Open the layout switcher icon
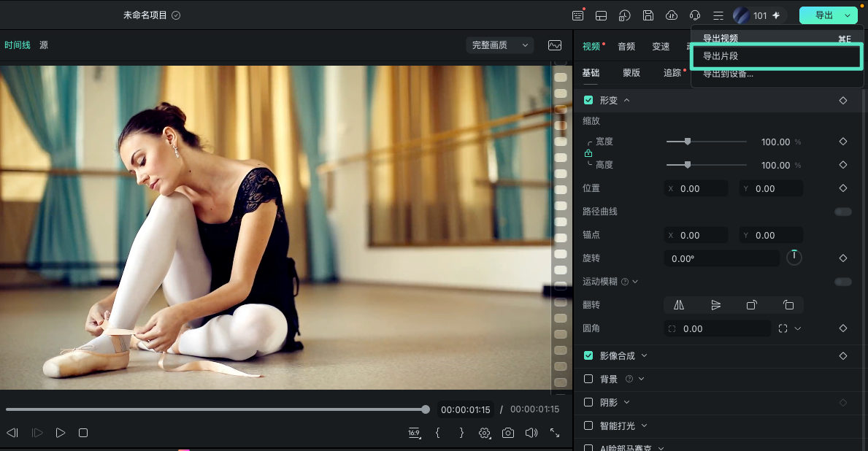The height and width of the screenshot is (451, 868). 602,15
